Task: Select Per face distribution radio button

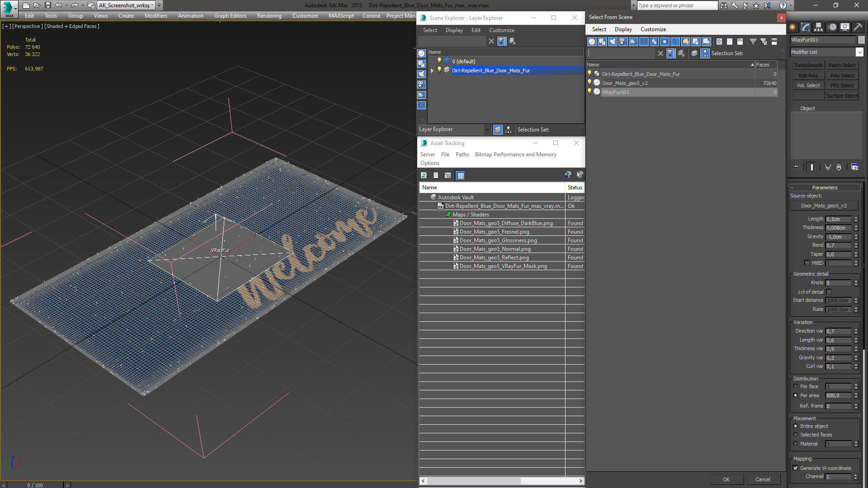Action: click(796, 386)
